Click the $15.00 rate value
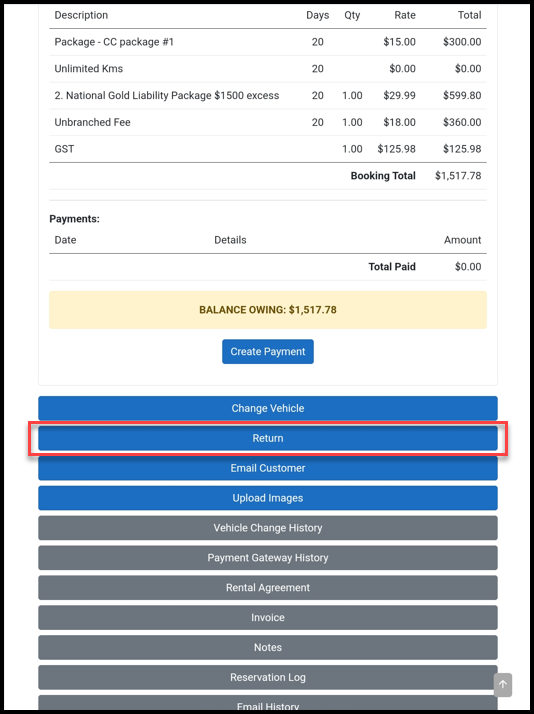 pyautogui.click(x=399, y=42)
